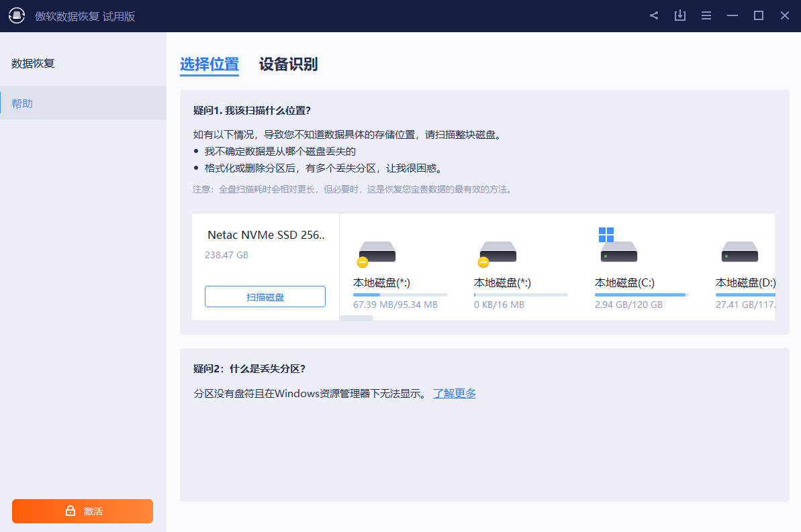Click the Windows logo above C: drive
The image size is (801, 532).
(x=606, y=235)
